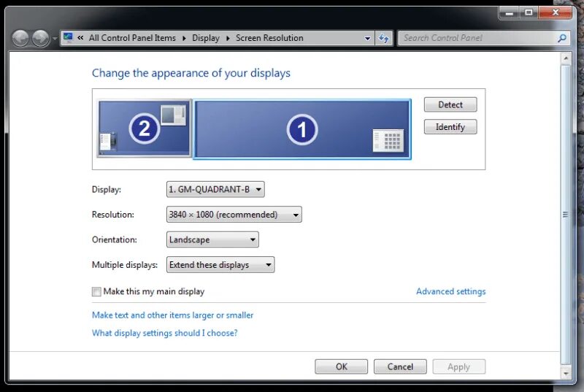This screenshot has height=392, width=584.
Task: Open Advanced settings link
Action: 450,291
